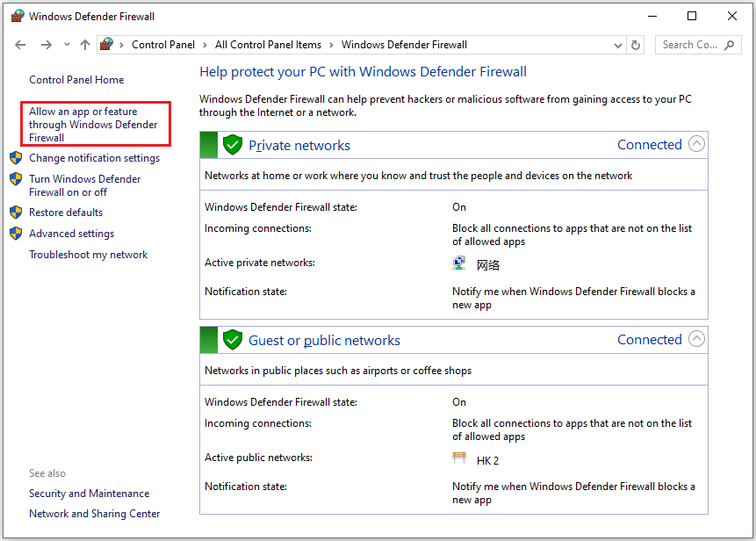Click the Private networks heading
756x541 pixels.
click(299, 146)
